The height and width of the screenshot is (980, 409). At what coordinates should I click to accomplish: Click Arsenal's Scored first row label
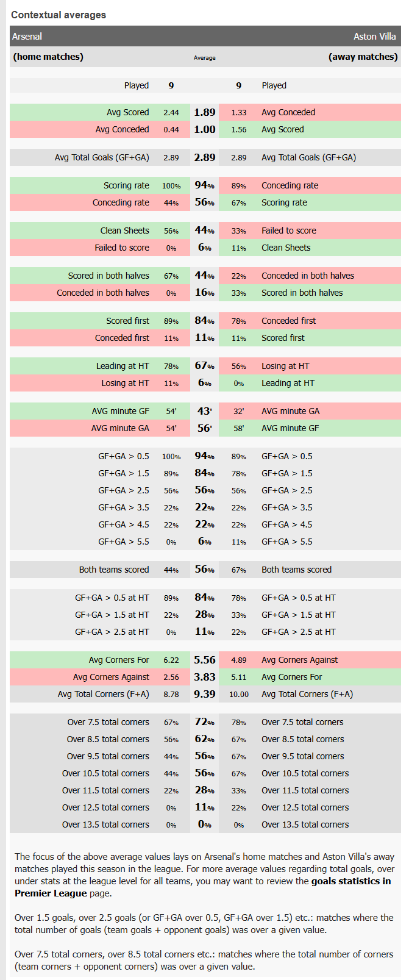(127, 321)
